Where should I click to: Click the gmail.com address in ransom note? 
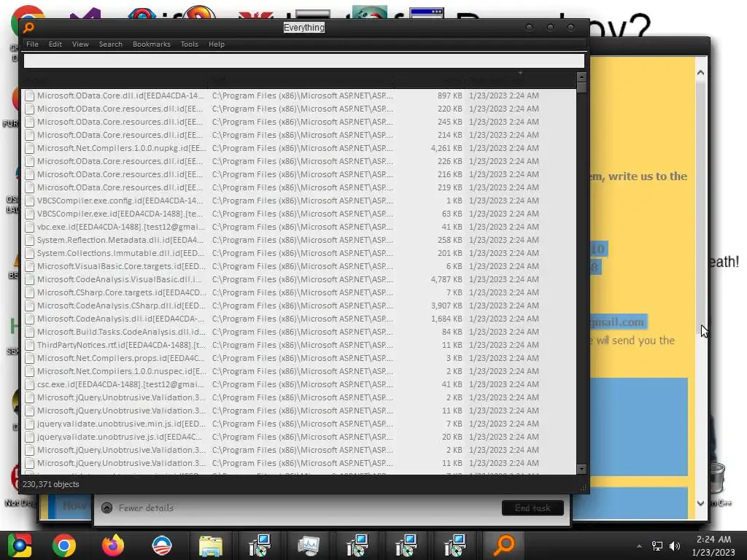tap(617, 322)
